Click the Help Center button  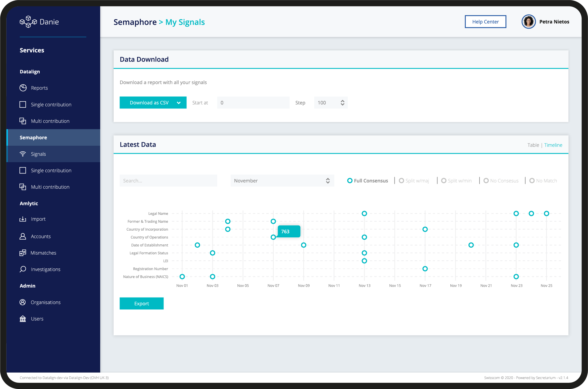pyautogui.click(x=485, y=22)
